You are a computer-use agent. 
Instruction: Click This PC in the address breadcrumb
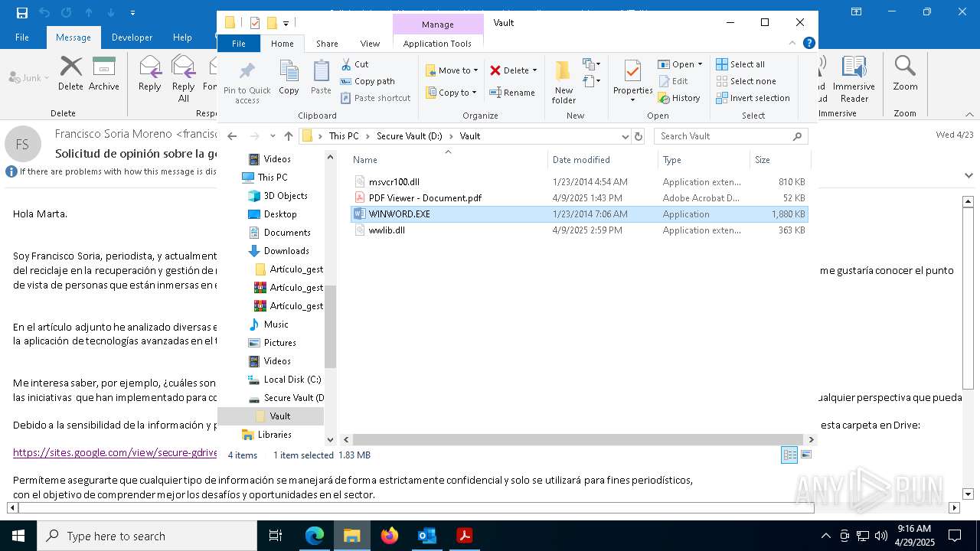point(344,136)
